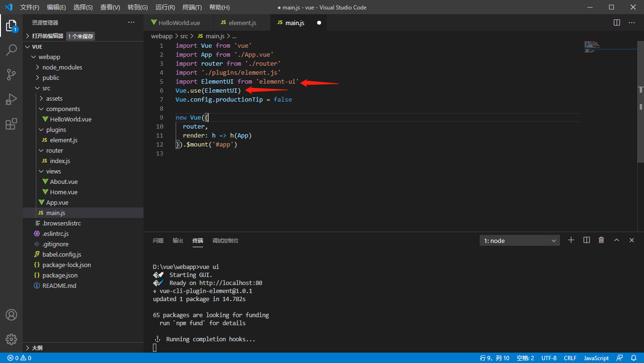
Task: Change indentation via '空格: 2' status
Action: (525, 358)
